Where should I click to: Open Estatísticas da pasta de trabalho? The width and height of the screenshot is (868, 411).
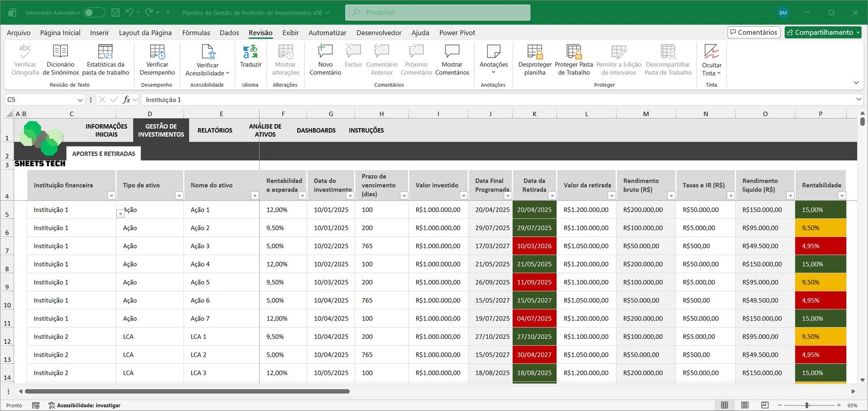point(105,52)
